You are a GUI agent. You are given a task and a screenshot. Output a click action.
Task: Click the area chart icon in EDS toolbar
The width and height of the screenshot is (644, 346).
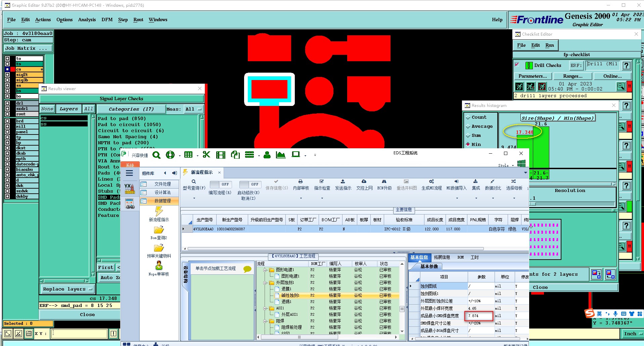point(280,155)
